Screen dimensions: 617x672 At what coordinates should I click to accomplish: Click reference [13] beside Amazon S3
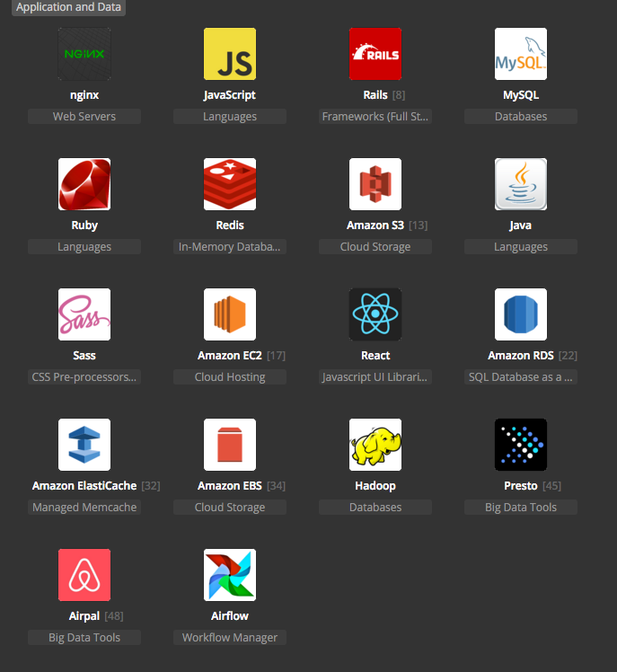coord(419,225)
